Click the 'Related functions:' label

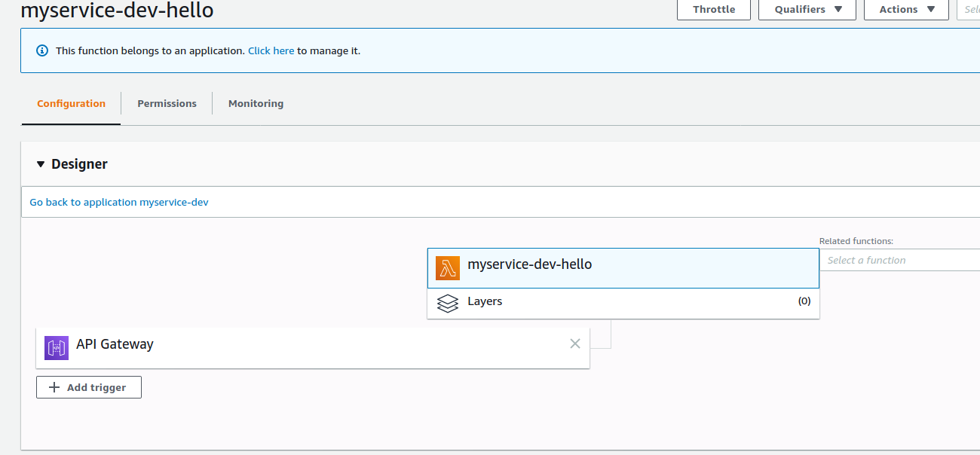click(x=856, y=241)
